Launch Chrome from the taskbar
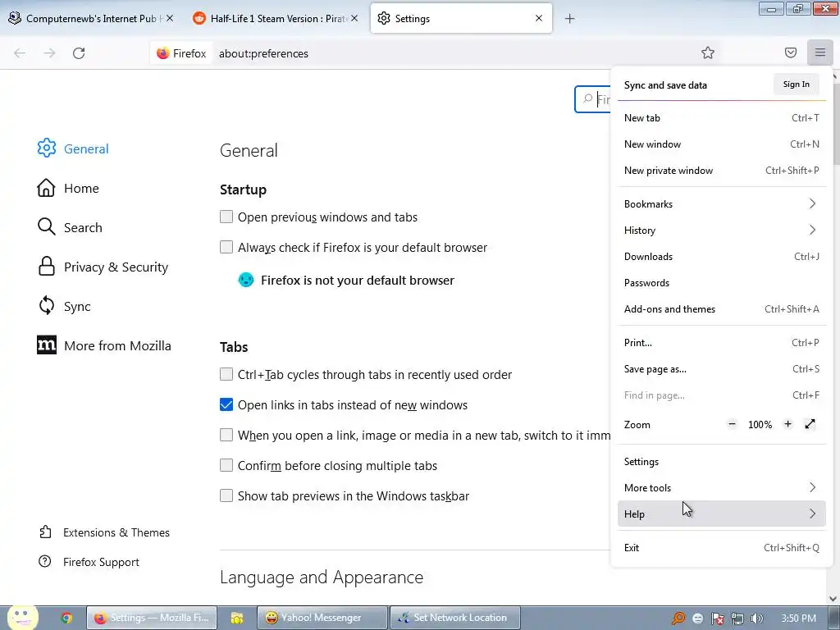 click(x=66, y=618)
